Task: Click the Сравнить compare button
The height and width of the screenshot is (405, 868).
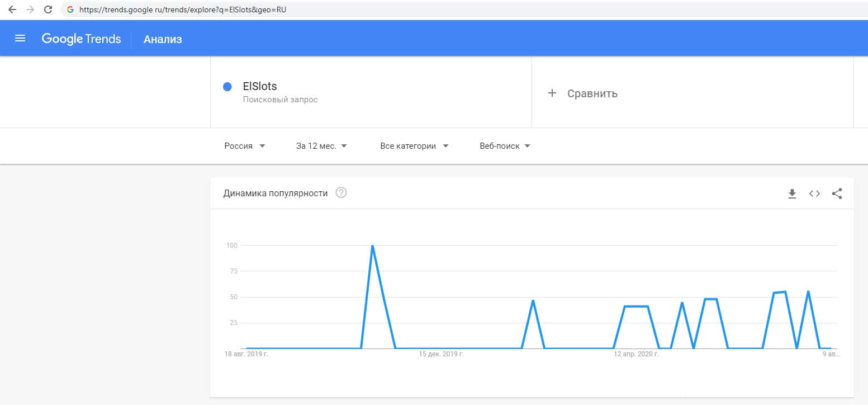Action: [x=592, y=93]
